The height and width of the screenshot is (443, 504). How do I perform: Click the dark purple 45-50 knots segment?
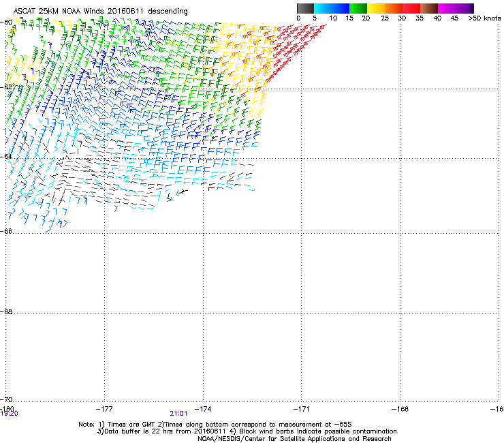coord(464,8)
